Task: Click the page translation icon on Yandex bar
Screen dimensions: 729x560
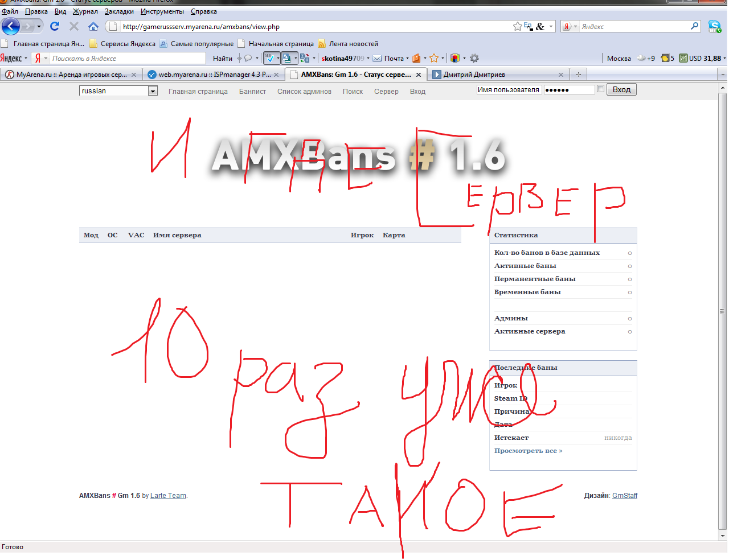Action: coord(287,58)
